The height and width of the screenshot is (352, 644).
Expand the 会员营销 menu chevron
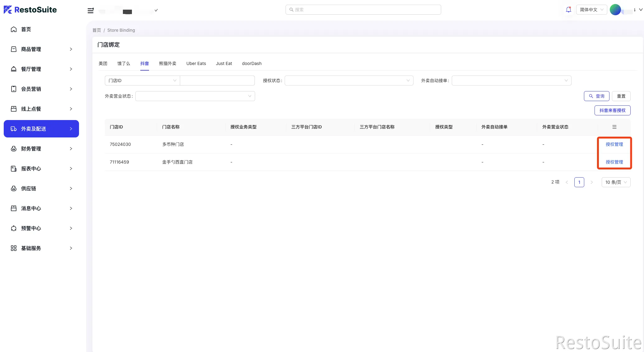[x=71, y=89]
